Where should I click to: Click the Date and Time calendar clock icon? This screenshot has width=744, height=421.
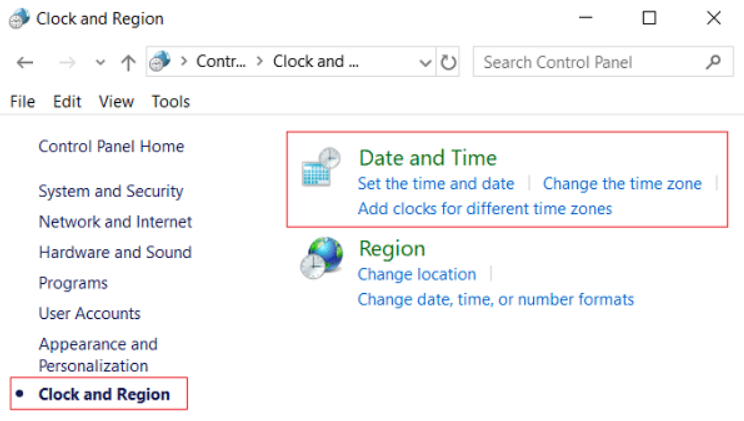[321, 169]
